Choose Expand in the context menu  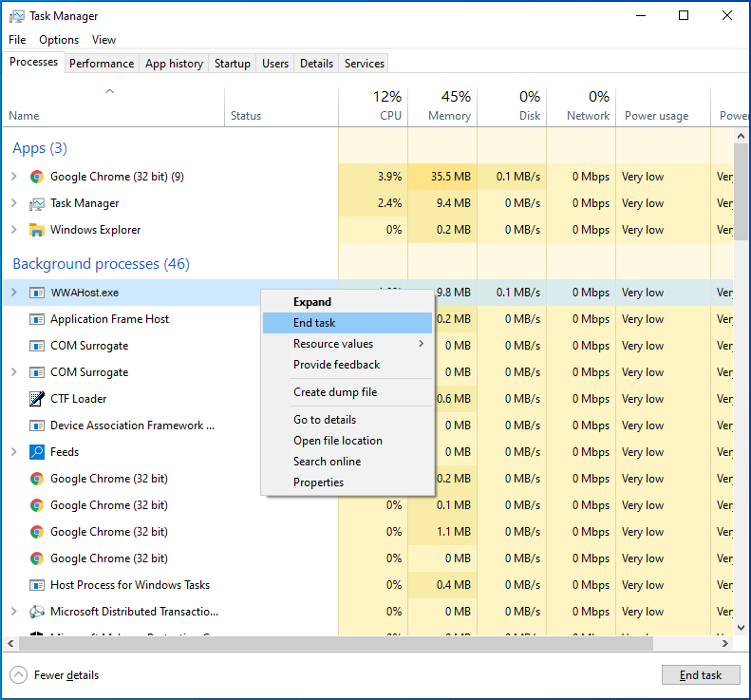[x=347, y=302]
